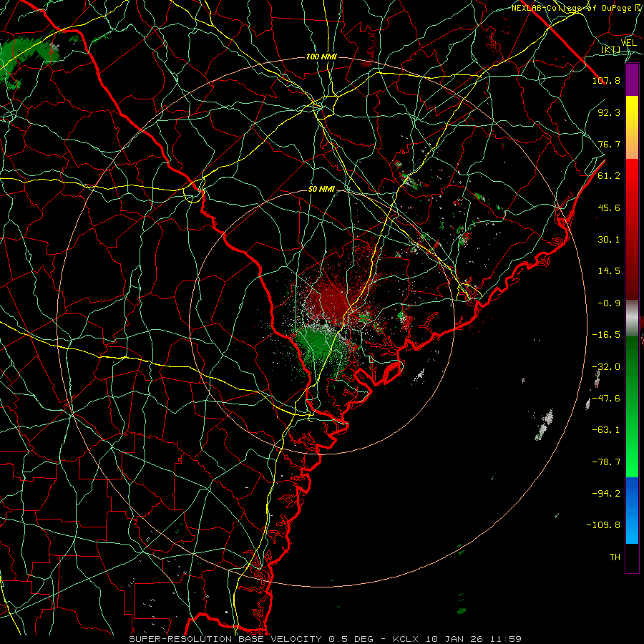Select the -63.1 legend value
Image resolution: width=644 pixels, height=644 pixels.
tap(606, 430)
